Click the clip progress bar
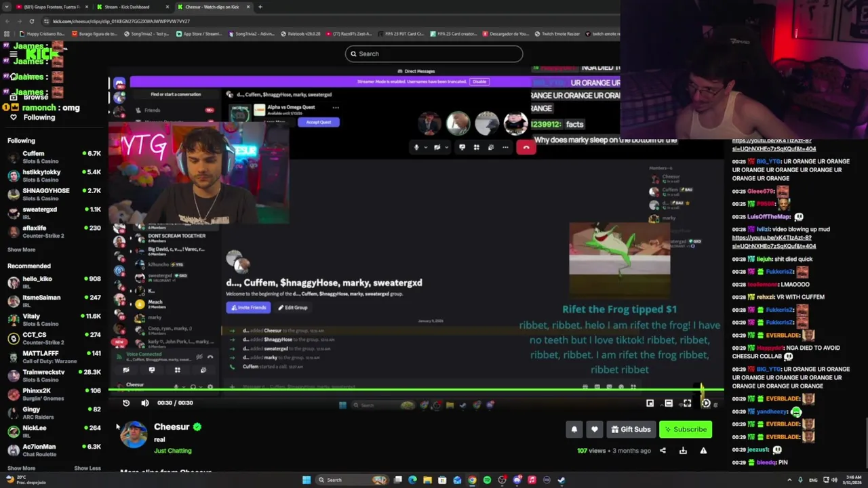The height and width of the screenshot is (488, 868). 416,390
